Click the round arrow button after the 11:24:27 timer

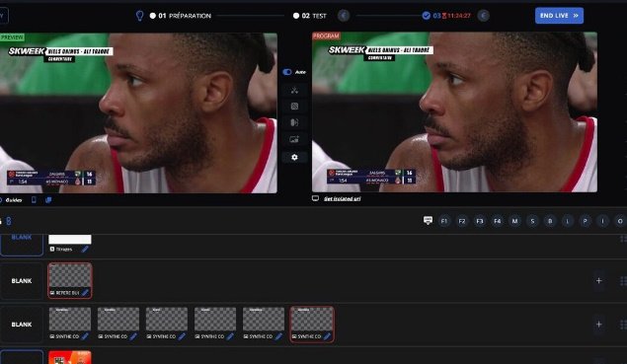point(483,16)
